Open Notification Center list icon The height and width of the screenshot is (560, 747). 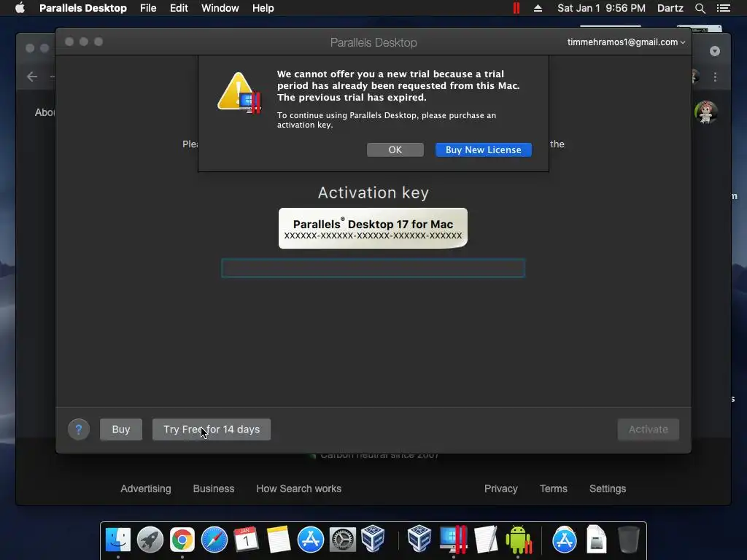tap(724, 8)
